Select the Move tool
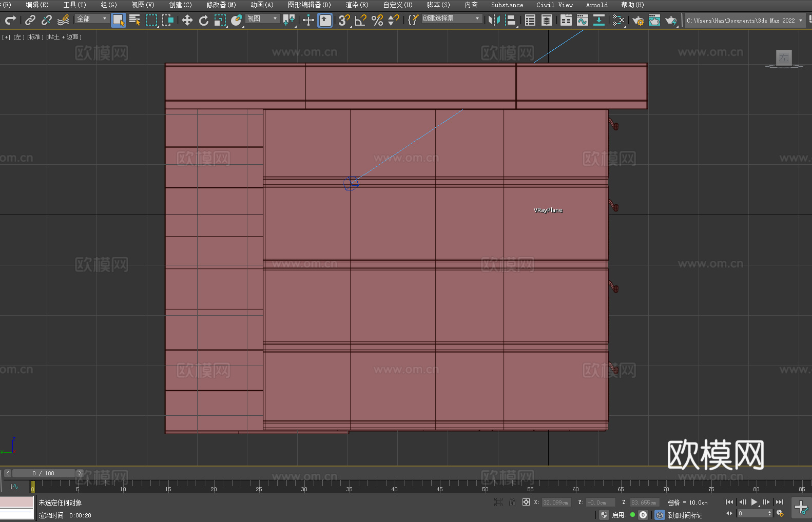The width and height of the screenshot is (812, 522). [x=187, y=20]
